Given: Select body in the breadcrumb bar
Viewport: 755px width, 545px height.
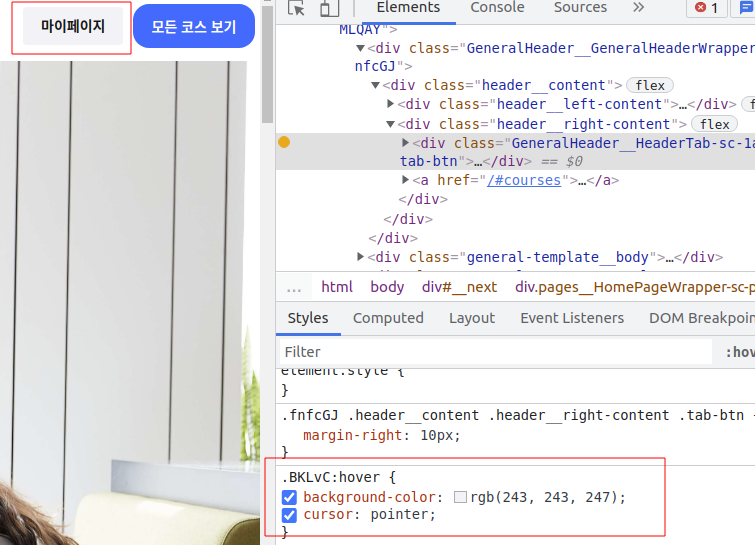Looking at the screenshot, I should 387,287.
